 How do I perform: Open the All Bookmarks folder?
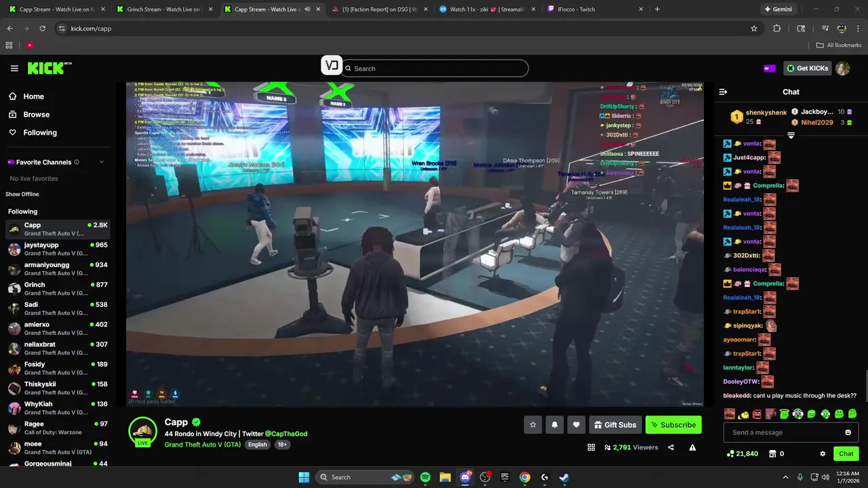point(839,45)
